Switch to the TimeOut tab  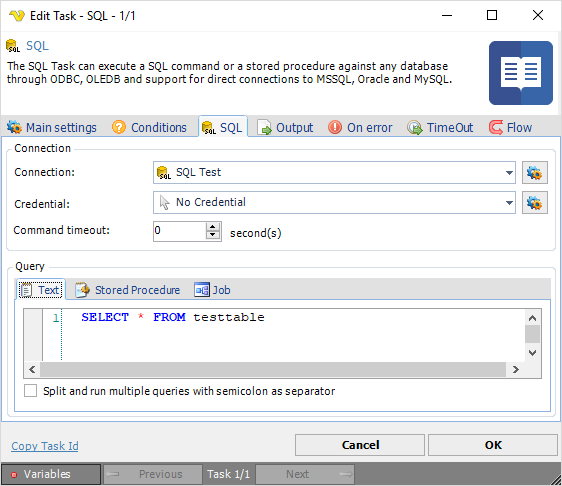(440, 127)
